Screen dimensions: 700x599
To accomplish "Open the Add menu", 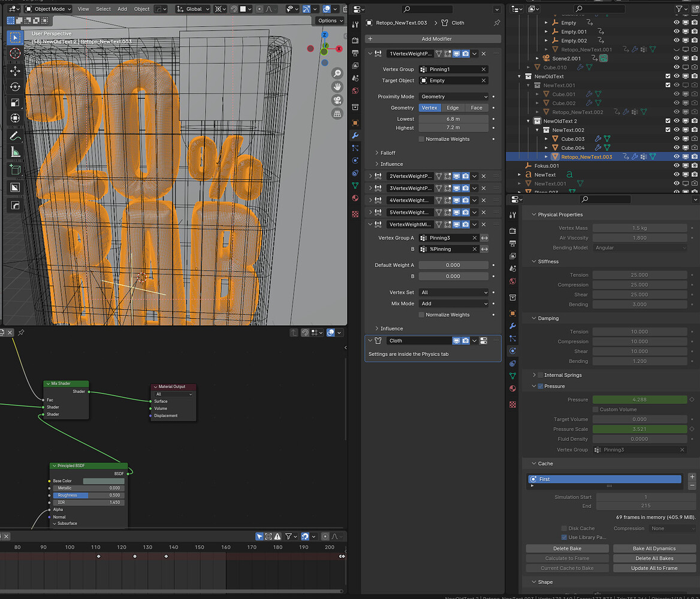I will point(122,9).
